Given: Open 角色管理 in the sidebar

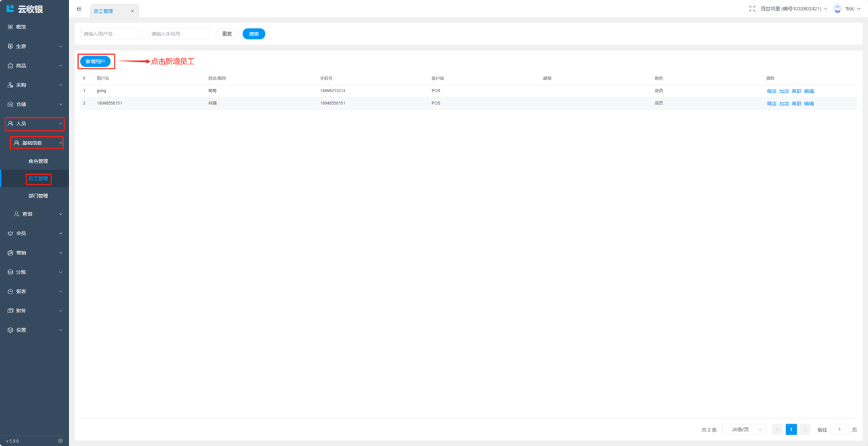Looking at the screenshot, I should (38, 161).
